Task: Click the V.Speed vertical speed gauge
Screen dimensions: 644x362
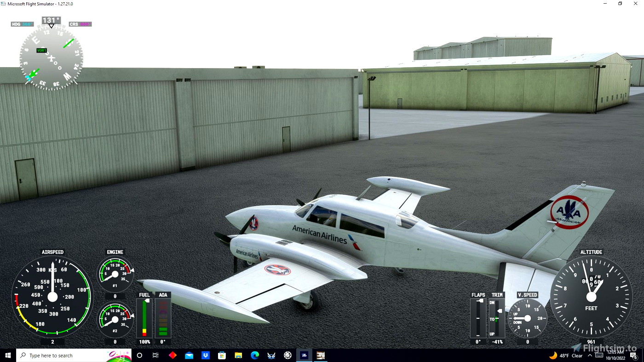Action: 527,318
